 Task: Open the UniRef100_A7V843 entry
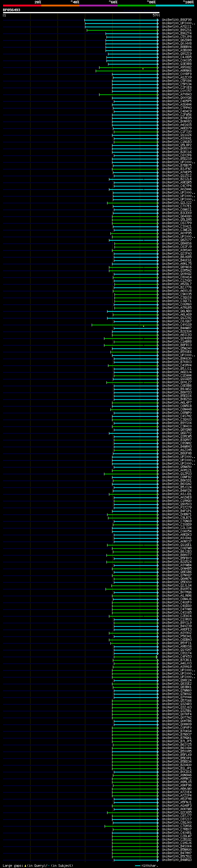177,94
